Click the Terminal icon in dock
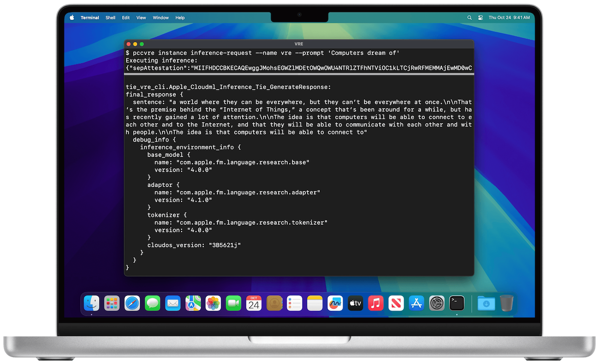 [457, 303]
